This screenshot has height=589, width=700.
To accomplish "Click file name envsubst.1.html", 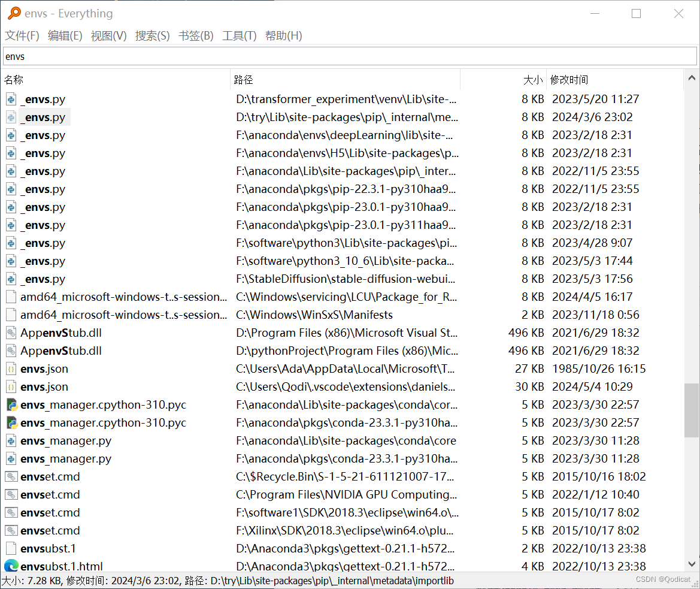I will [62, 566].
